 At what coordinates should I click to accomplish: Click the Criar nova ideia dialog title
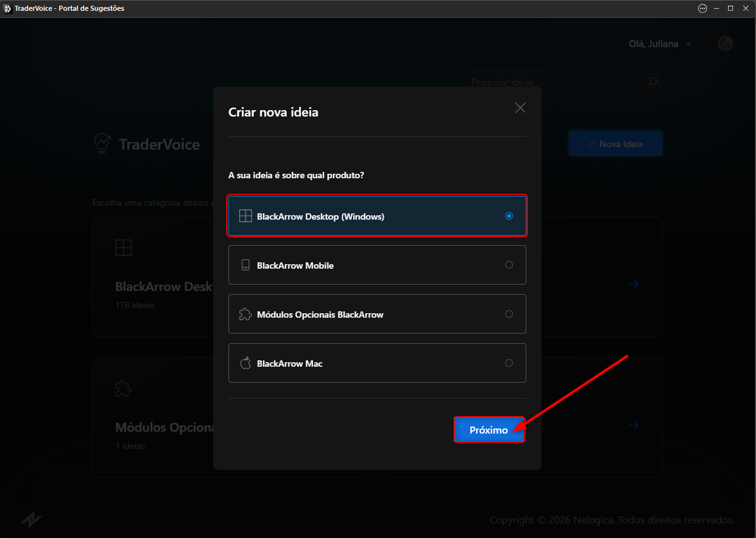pos(274,113)
